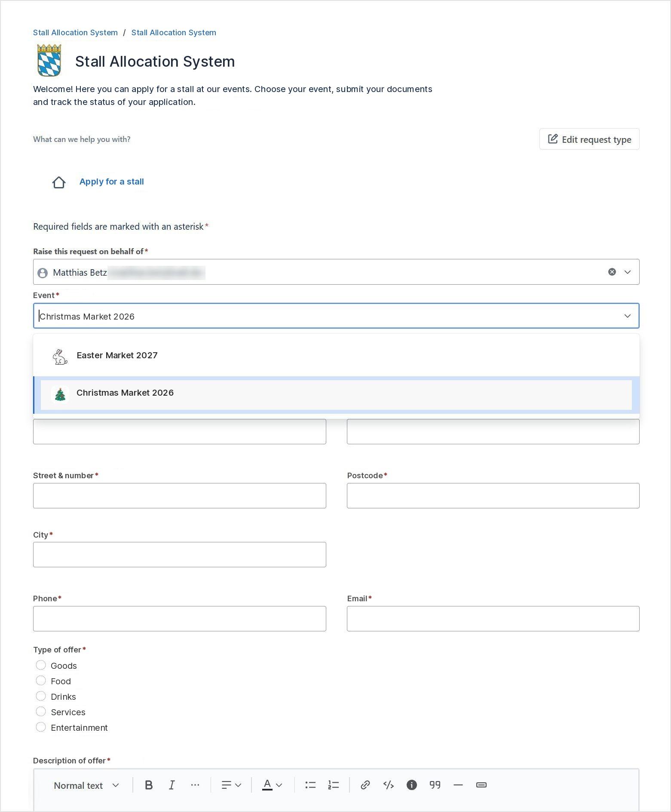Click Edit request type button
The height and width of the screenshot is (812, 671).
[589, 139]
